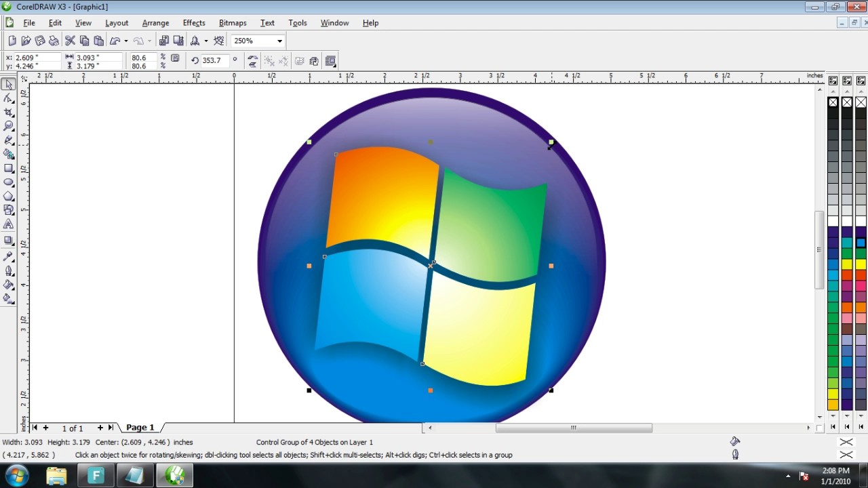Click the Corel Graphics Community icon
This screenshot has width=868, height=488.
tap(219, 41)
